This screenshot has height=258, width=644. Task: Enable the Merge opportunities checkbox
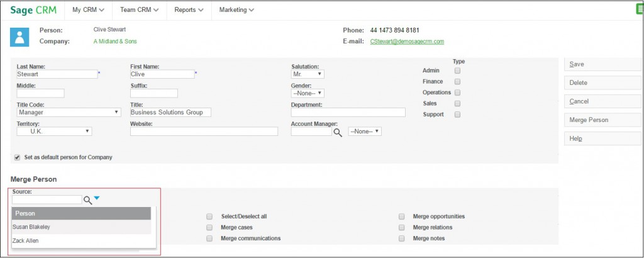[x=402, y=216]
